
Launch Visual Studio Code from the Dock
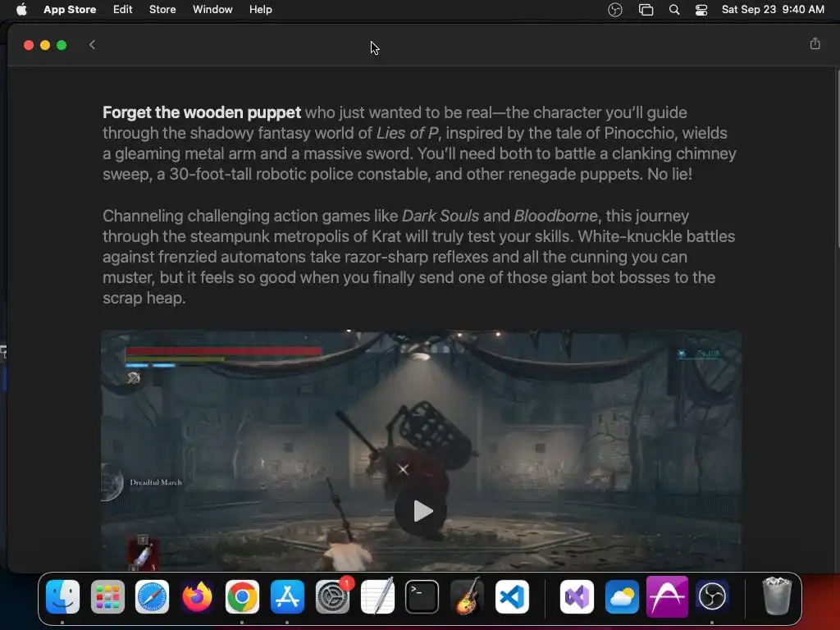(x=512, y=597)
